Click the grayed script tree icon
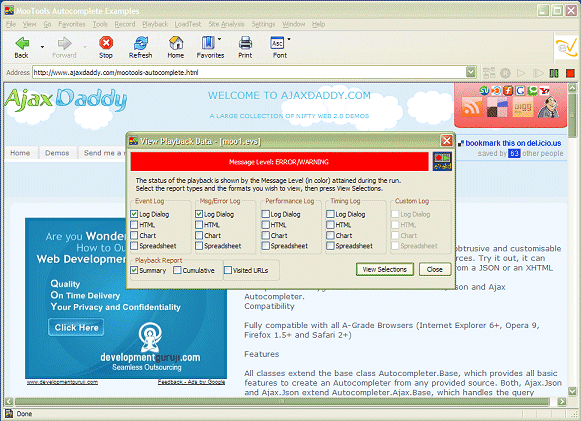This screenshot has width=581, height=421. 489,73
